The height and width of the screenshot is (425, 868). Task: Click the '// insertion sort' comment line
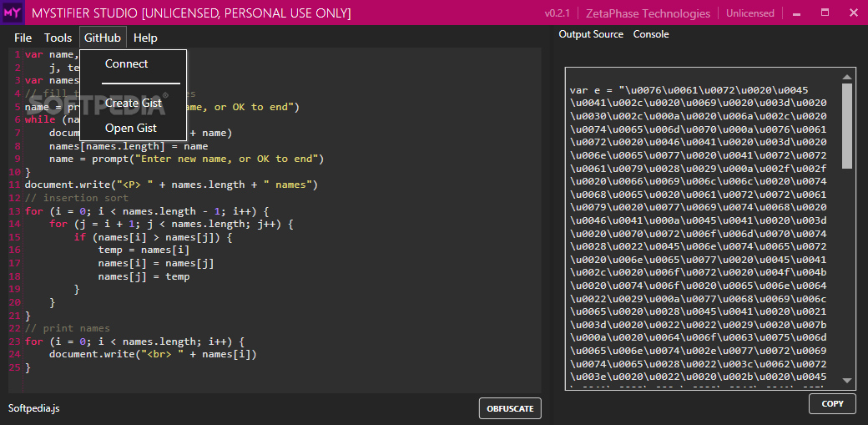tap(77, 198)
